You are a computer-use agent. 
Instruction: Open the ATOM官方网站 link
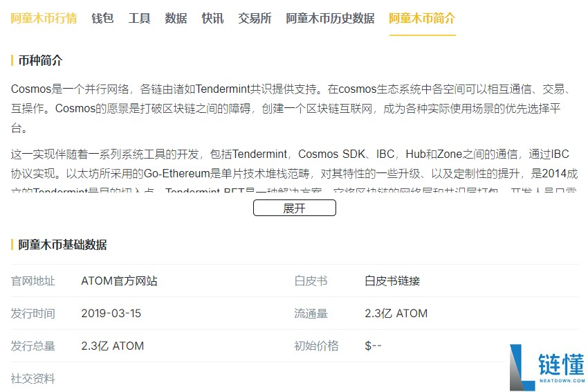pyautogui.click(x=119, y=281)
